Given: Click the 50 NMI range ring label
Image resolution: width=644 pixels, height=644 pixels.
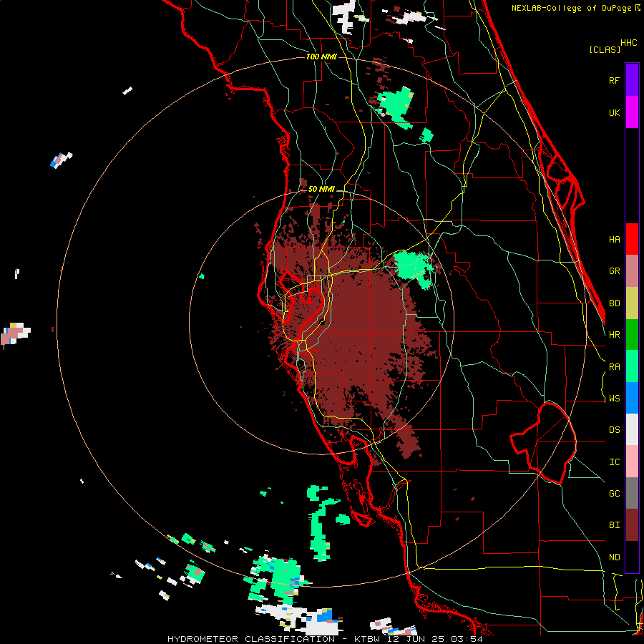Looking at the screenshot, I should [x=321, y=189].
